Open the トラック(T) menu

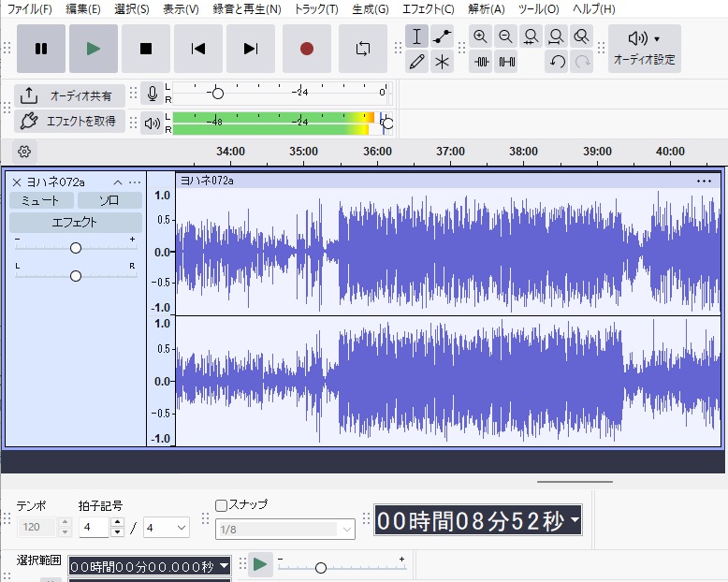pyautogui.click(x=316, y=9)
